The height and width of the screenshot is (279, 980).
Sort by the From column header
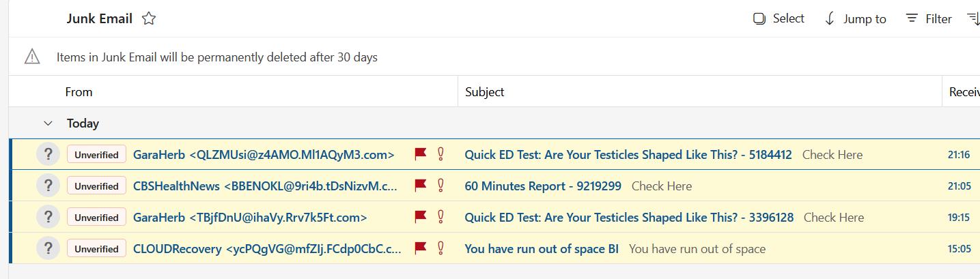tap(79, 92)
